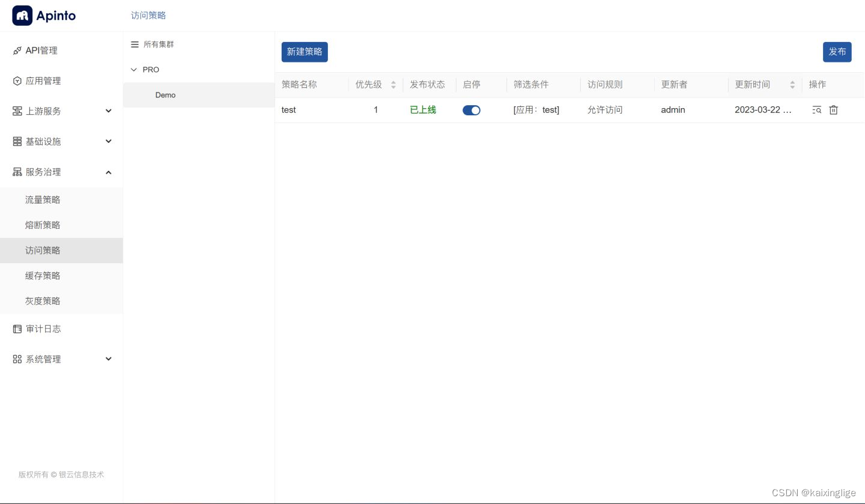
Task: Click the 策略名称 column header
Action: pyautogui.click(x=299, y=85)
